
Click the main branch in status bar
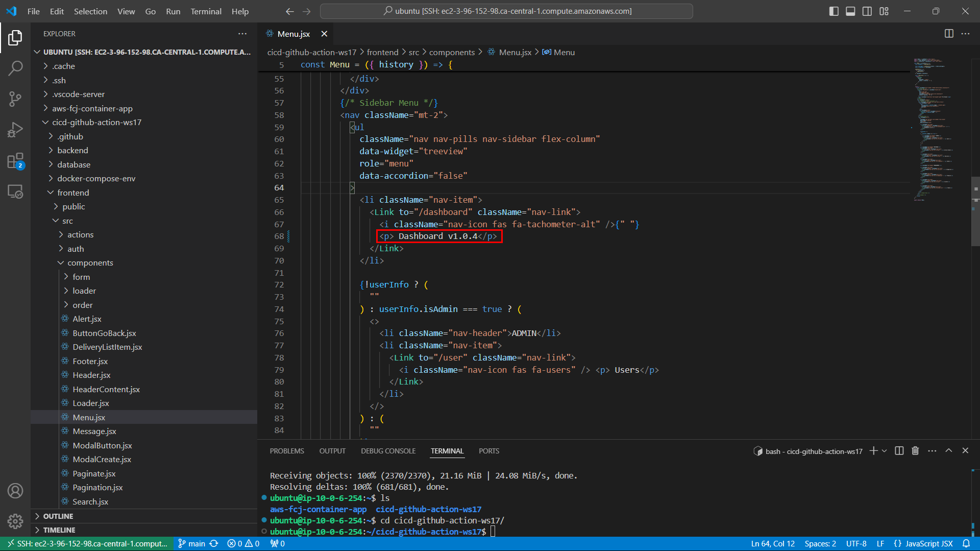pos(192,544)
